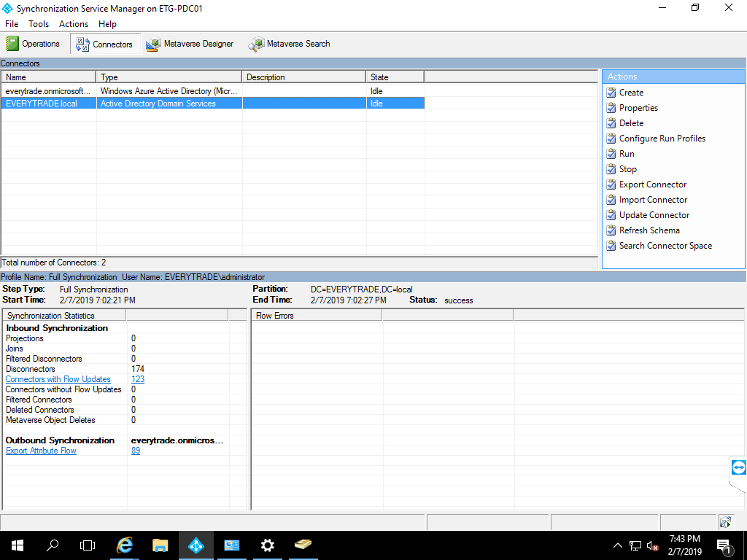
Task: Open Metaverse Search
Action: point(289,44)
